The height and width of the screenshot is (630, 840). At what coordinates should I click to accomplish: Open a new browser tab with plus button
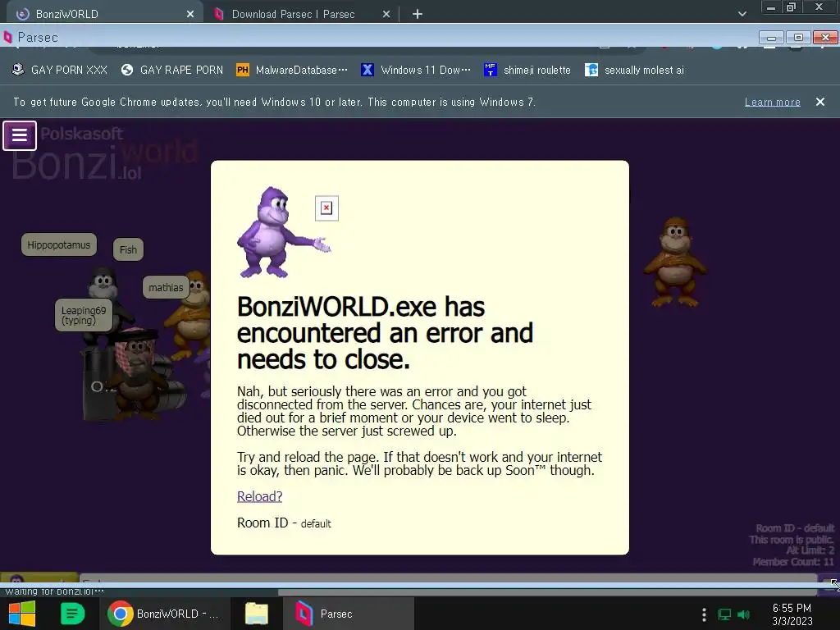tap(418, 15)
